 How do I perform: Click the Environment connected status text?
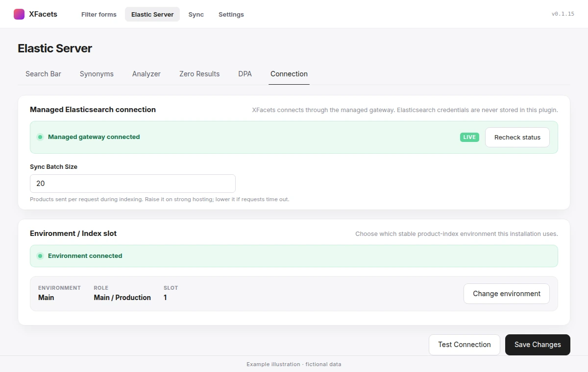tap(85, 256)
